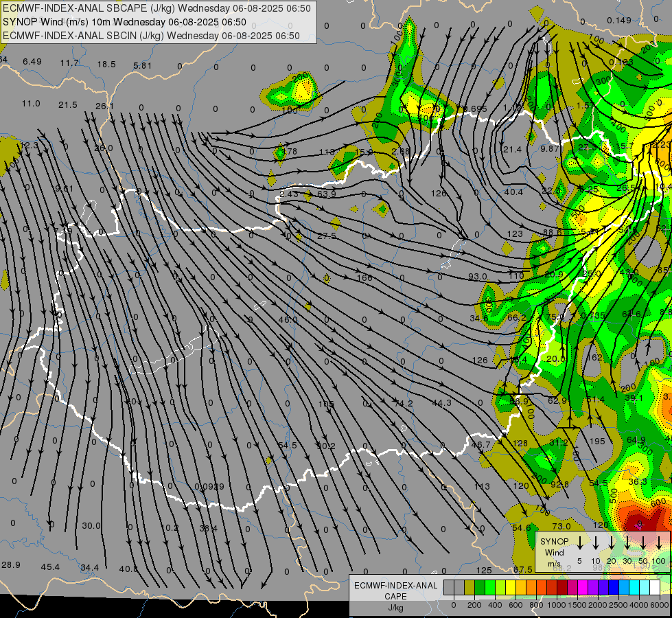Click the map value 28.9
The image size is (672, 618).
11,565
